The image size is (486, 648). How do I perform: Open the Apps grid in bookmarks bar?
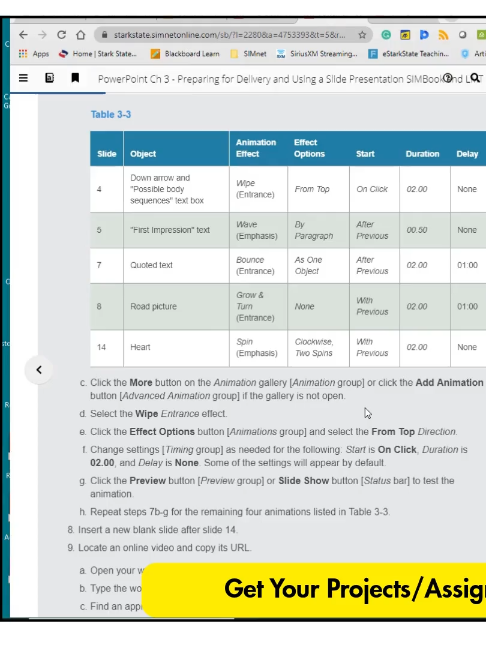point(34,54)
